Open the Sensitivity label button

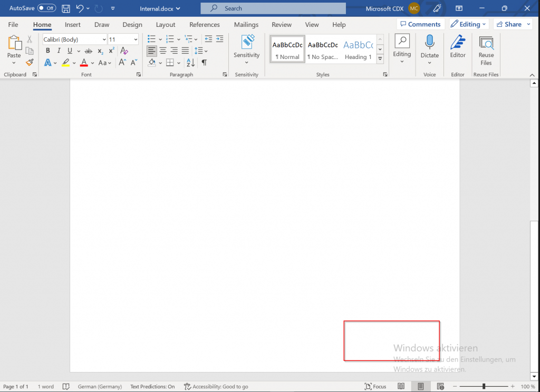point(247,50)
